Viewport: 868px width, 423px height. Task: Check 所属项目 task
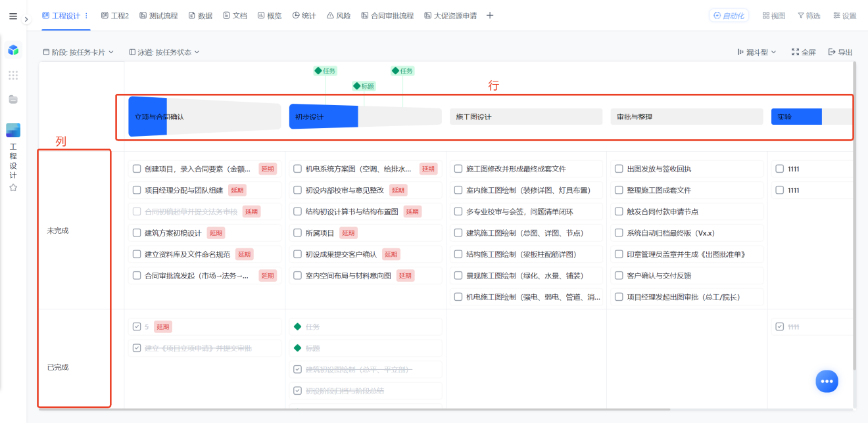(x=298, y=233)
